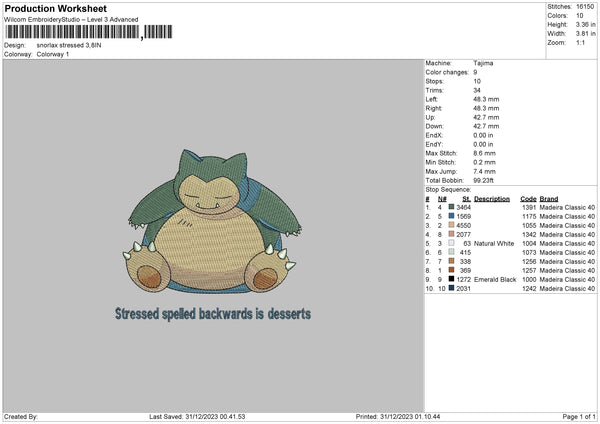Click the "N#" column header
Viewport: 600px width, 424px height.
pos(442,199)
